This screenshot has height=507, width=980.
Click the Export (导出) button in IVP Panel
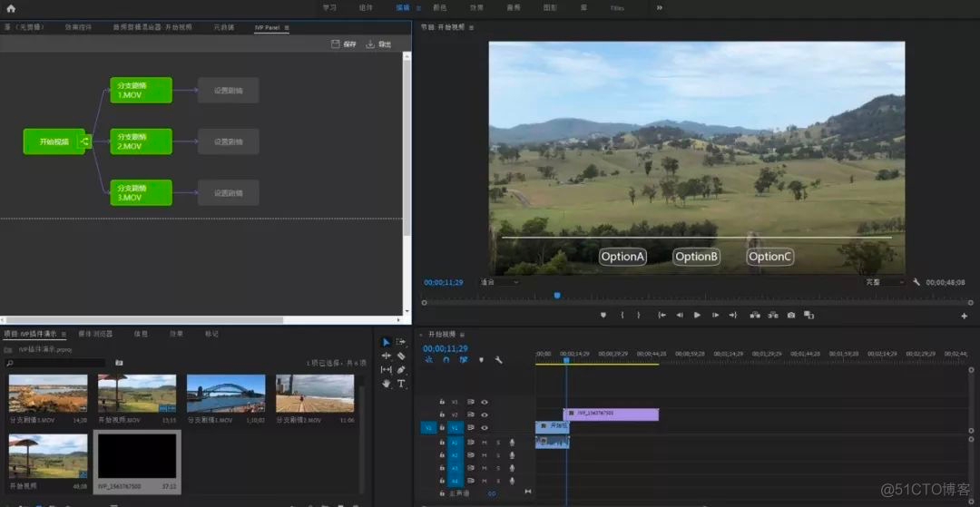point(378,44)
